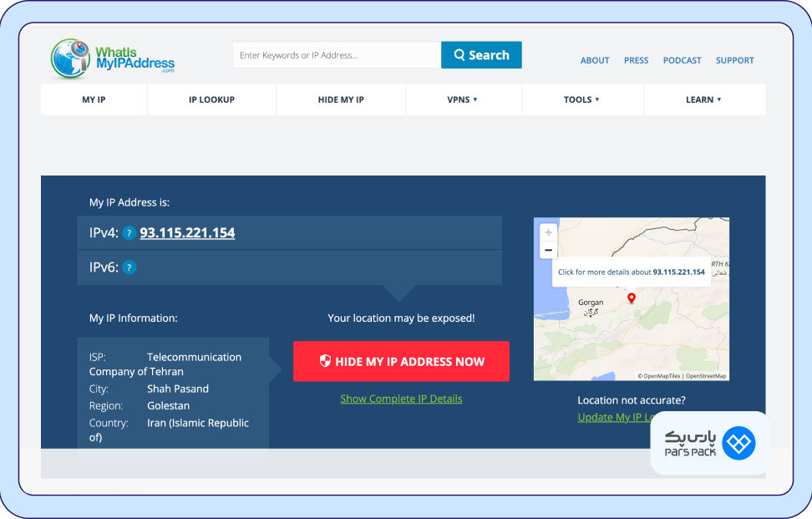Click HIDE MY IP ADDRESS NOW button
Image resolution: width=812 pixels, height=519 pixels.
(401, 362)
